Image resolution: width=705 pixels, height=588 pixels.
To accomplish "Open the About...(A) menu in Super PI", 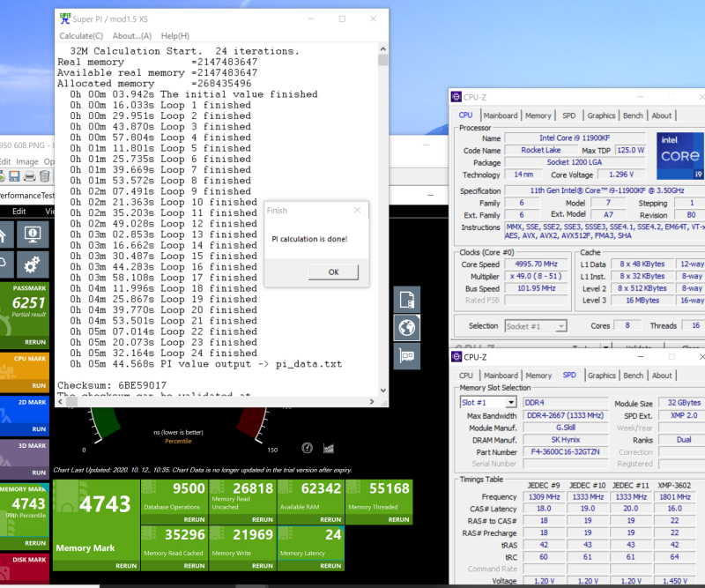I will point(131,36).
